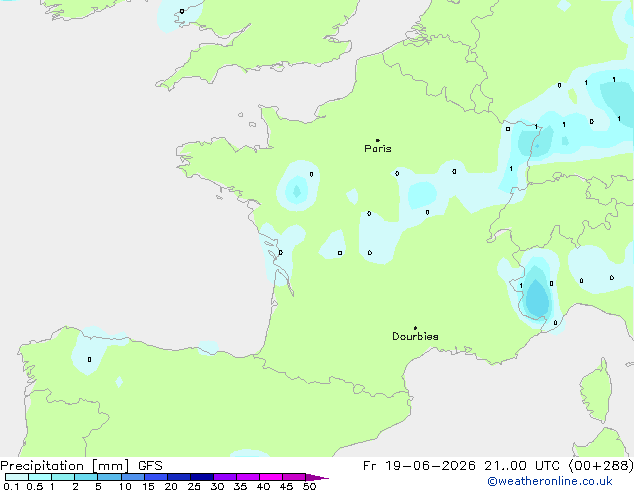The width and height of the screenshot is (634, 490).
Task: Click the legend value '30'
Action: point(217,486)
